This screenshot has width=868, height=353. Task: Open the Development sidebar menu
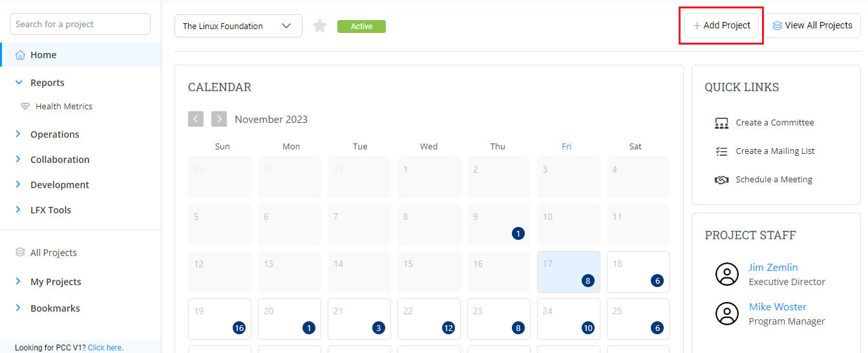pyautogui.click(x=59, y=185)
